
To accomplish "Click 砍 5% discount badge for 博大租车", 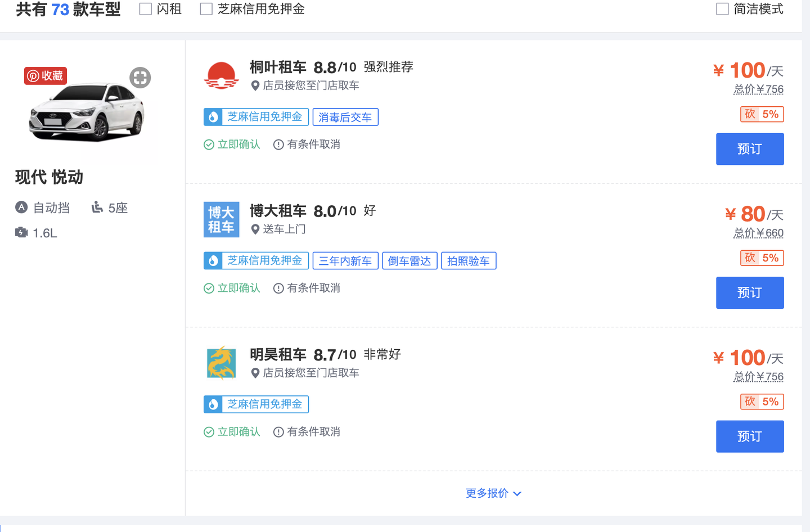I will [762, 258].
